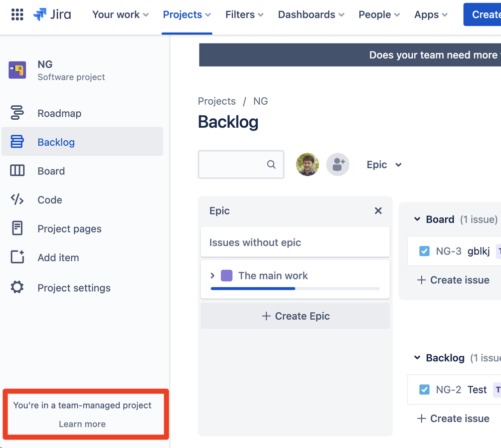Click Create Epic button
This screenshot has width=501, height=448.
pyautogui.click(x=295, y=316)
